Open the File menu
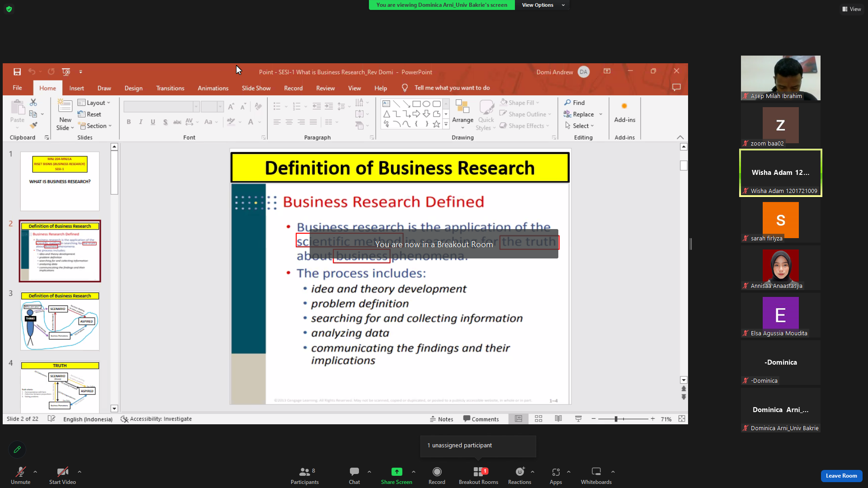The image size is (868, 488). pos(17,88)
